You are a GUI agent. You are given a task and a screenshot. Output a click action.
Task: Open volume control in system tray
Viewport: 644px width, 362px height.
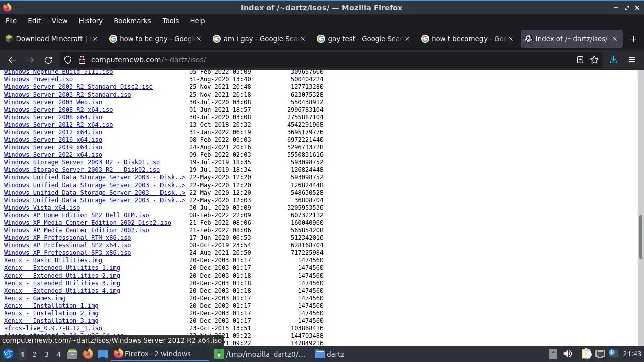pos(568,354)
